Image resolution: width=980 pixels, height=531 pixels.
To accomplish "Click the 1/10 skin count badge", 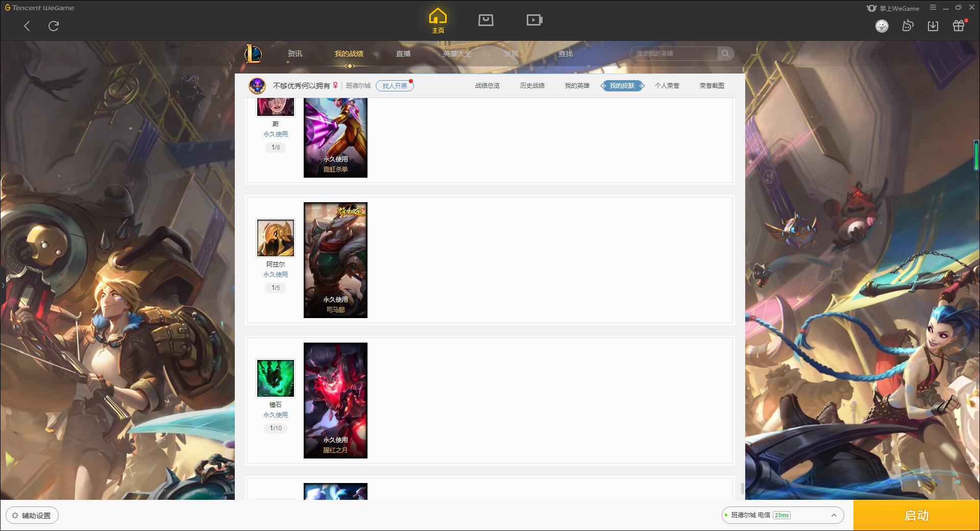I will coord(276,428).
